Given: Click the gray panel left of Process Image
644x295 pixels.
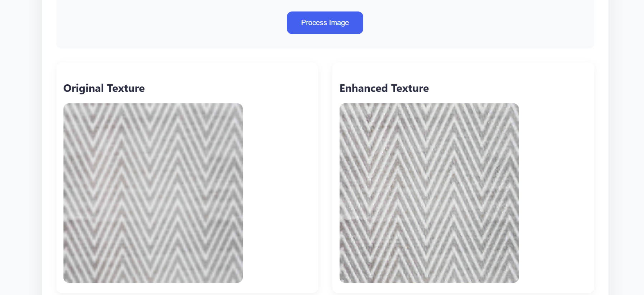Looking at the screenshot, I should tap(172, 24).
